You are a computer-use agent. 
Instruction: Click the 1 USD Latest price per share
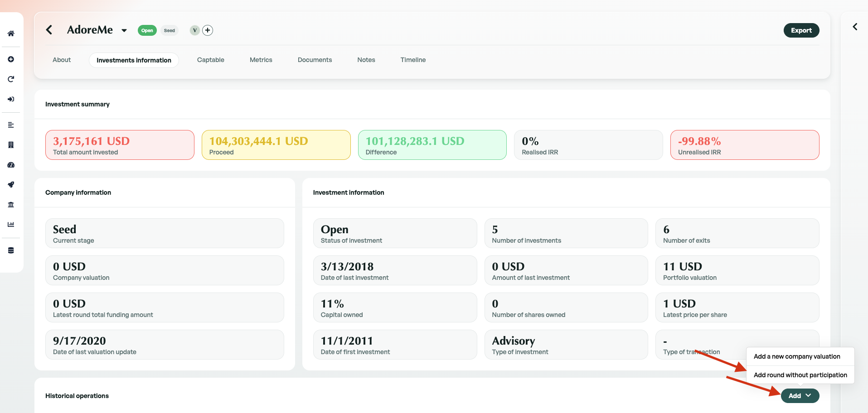tap(737, 307)
